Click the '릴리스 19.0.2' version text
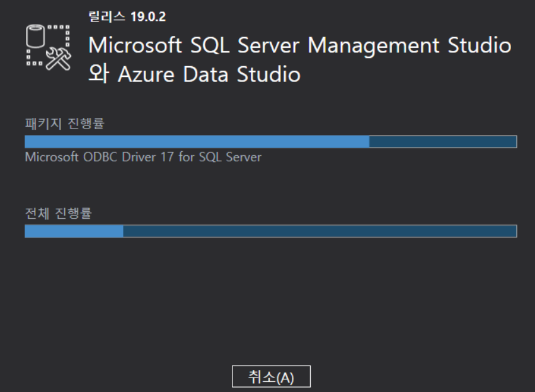The width and height of the screenshot is (535, 392). (x=127, y=16)
